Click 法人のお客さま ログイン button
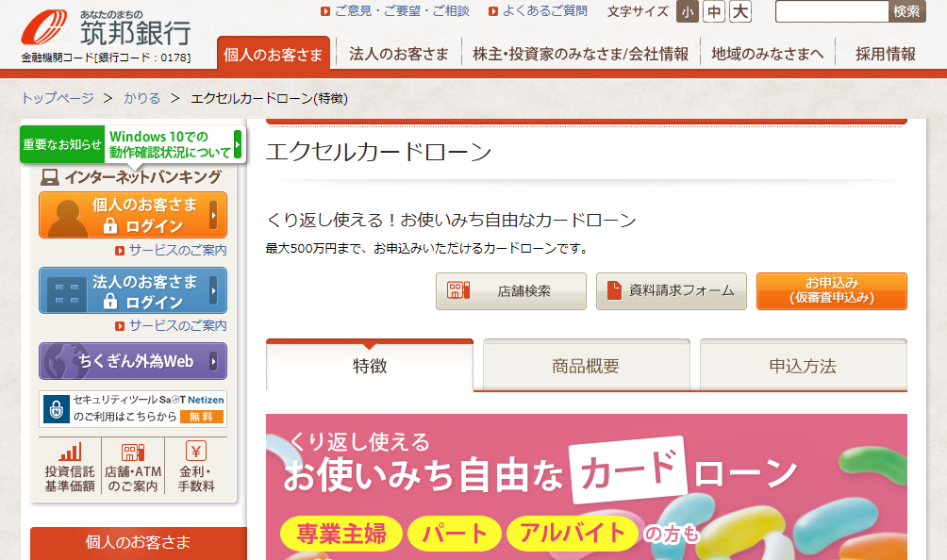Image resolution: width=947 pixels, height=560 pixels. coord(133,290)
